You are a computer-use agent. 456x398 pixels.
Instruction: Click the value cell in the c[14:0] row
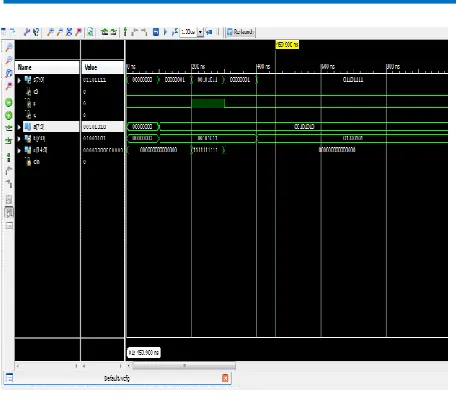tap(103, 150)
